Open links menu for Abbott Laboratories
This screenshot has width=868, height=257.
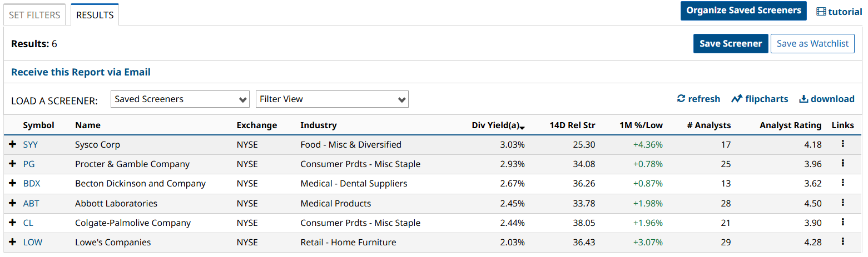pyautogui.click(x=843, y=203)
